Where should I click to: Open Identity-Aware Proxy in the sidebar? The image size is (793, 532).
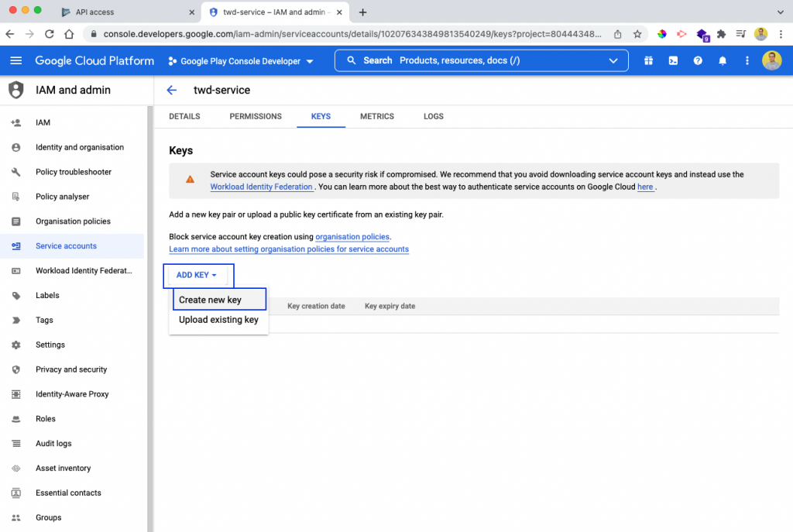72,394
